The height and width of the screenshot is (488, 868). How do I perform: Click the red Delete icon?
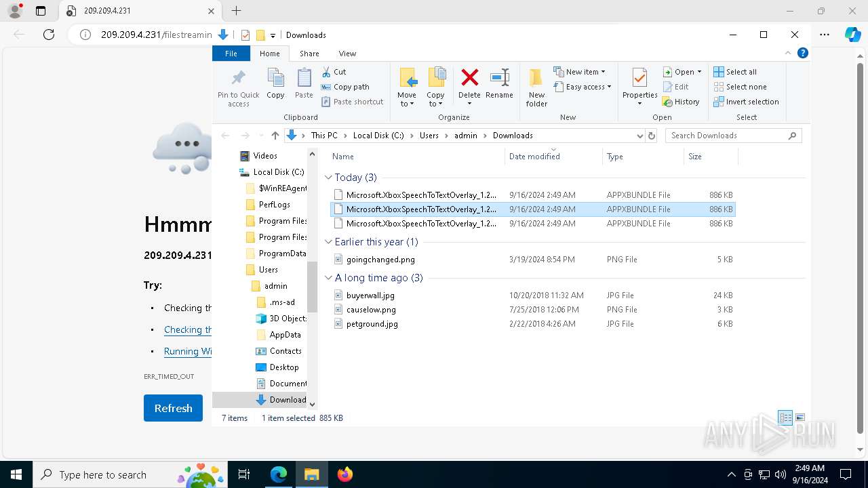[x=469, y=77]
